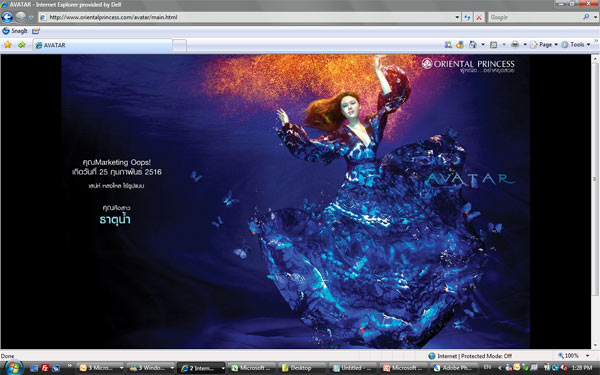Viewport: 600px width, 375px height.
Task: Open the '3 Windo...' taskbar group
Action: point(151,368)
